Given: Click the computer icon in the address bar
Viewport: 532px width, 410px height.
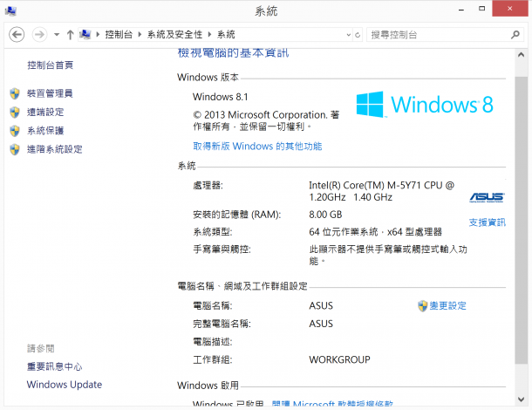Looking at the screenshot, I should tap(85, 34).
